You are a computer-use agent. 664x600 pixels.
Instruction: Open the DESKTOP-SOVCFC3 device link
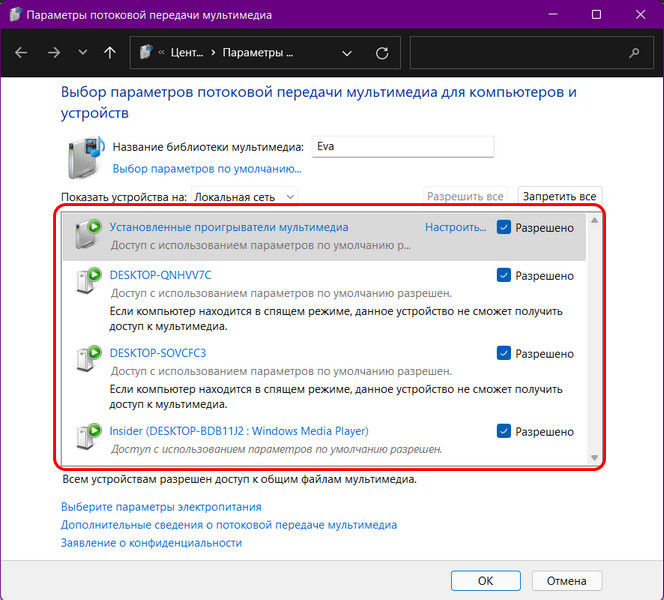(158, 353)
